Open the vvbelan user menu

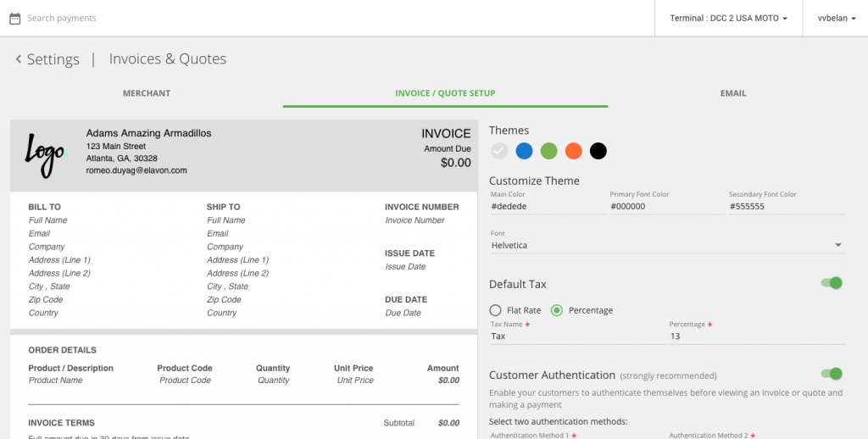tap(836, 19)
